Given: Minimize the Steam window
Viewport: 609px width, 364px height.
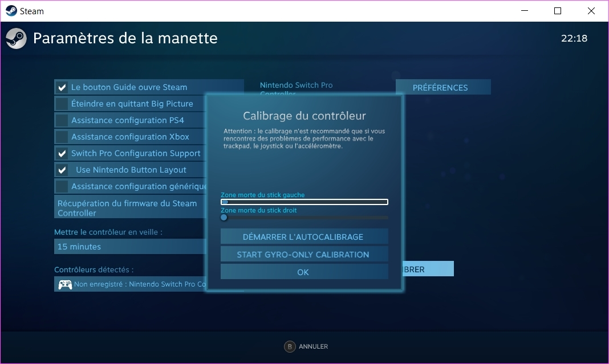Looking at the screenshot, I should tap(525, 11).
